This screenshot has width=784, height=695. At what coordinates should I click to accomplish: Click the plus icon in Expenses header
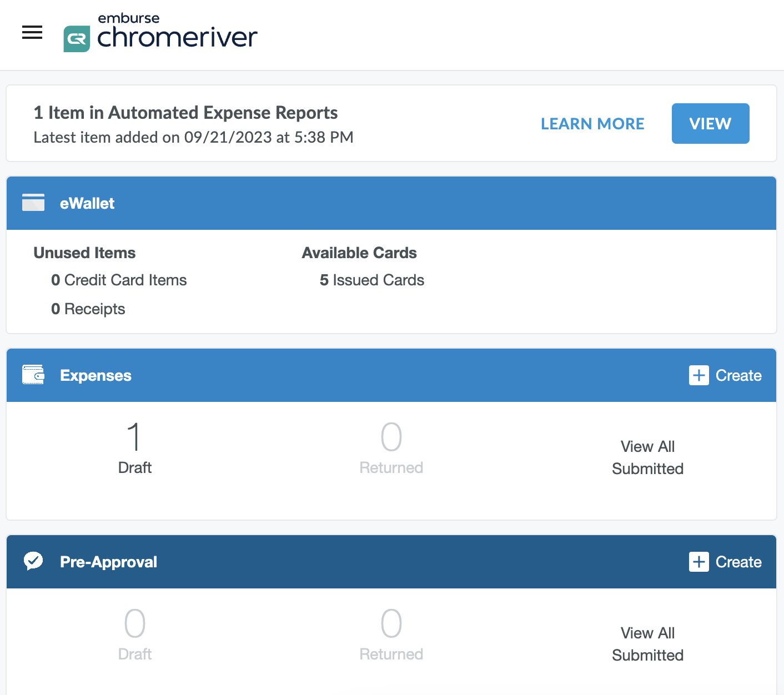click(698, 375)
